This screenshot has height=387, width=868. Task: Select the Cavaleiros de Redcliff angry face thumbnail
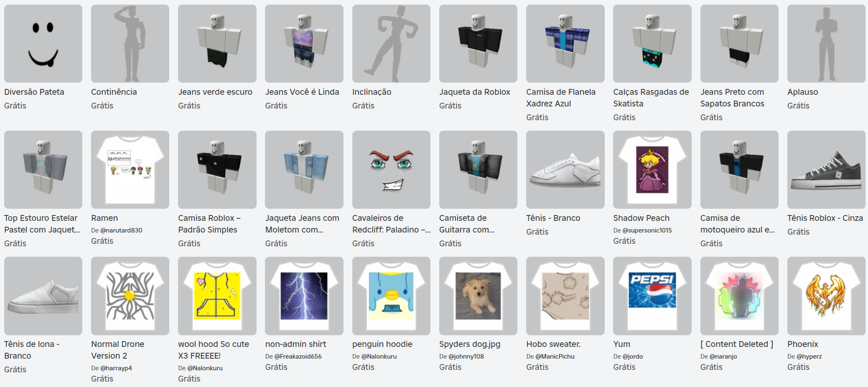point(391,169)
